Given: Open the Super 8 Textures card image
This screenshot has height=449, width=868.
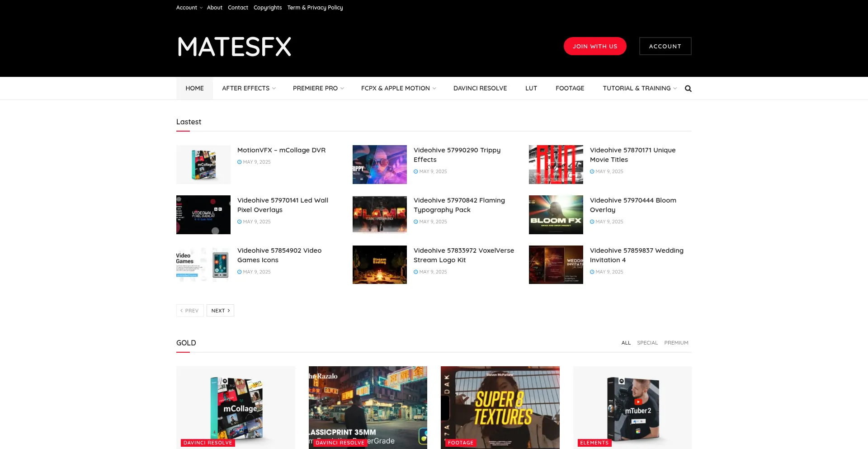Looking at the screenshot, I should pyautogui.click(x=500, y=407).
